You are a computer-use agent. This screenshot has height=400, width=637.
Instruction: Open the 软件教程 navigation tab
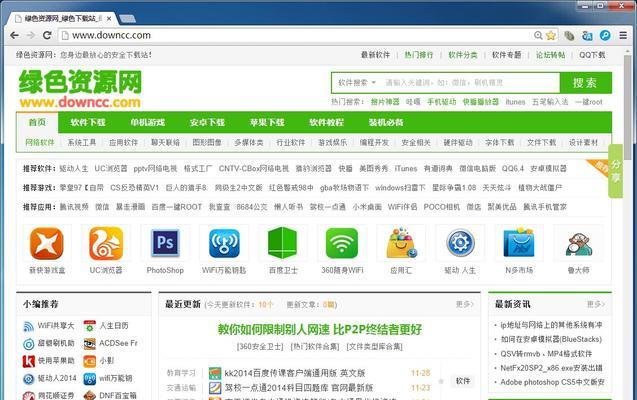click(x=326, y=122)
